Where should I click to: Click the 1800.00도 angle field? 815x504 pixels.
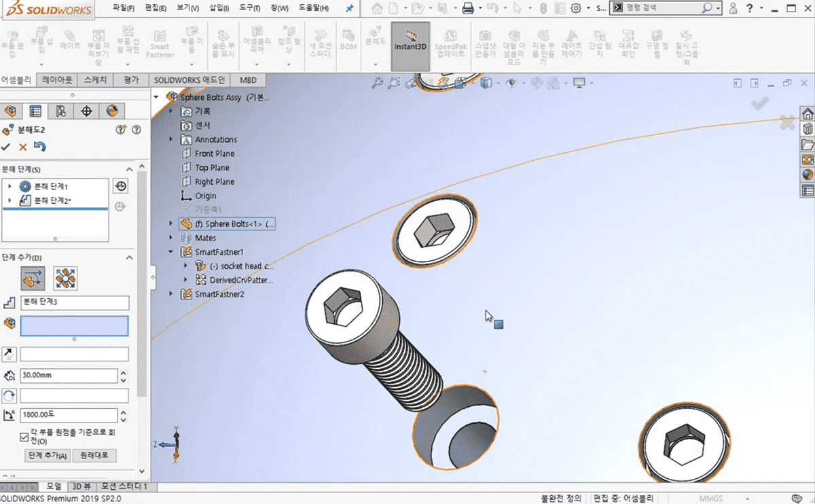pos(69,415)
